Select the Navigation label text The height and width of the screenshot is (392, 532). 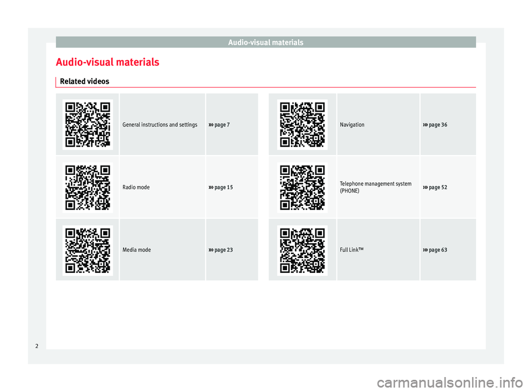tap(352, 125)
